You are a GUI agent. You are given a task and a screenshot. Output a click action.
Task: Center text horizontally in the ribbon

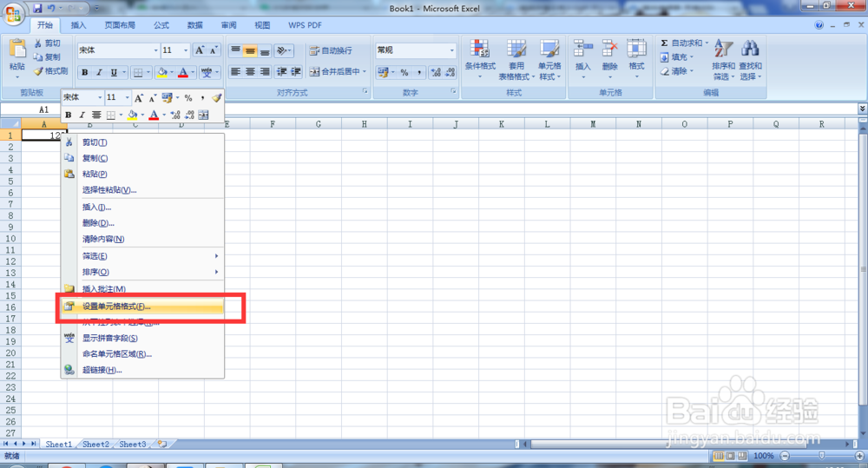(250, 72)
